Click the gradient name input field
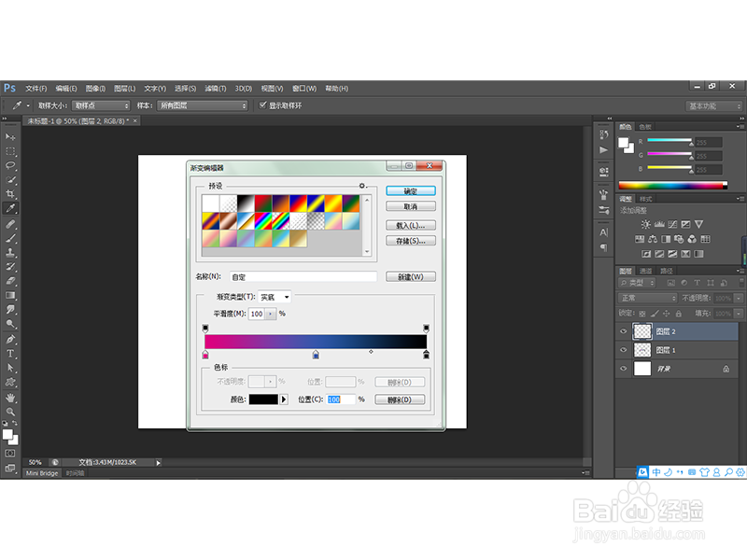Viewport: 747px width, 560px height. coord(303,276)
